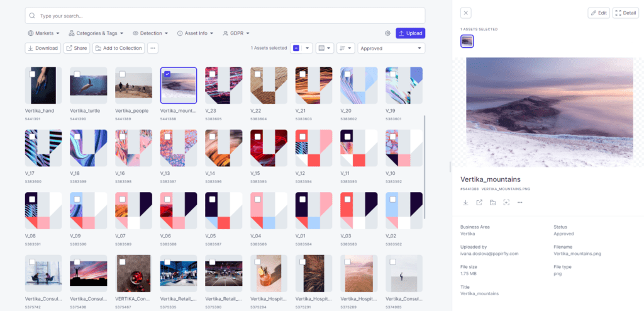Open the grid view layout dropdown
Viewport: 644px width, 311px height.
tap(325, 48)
